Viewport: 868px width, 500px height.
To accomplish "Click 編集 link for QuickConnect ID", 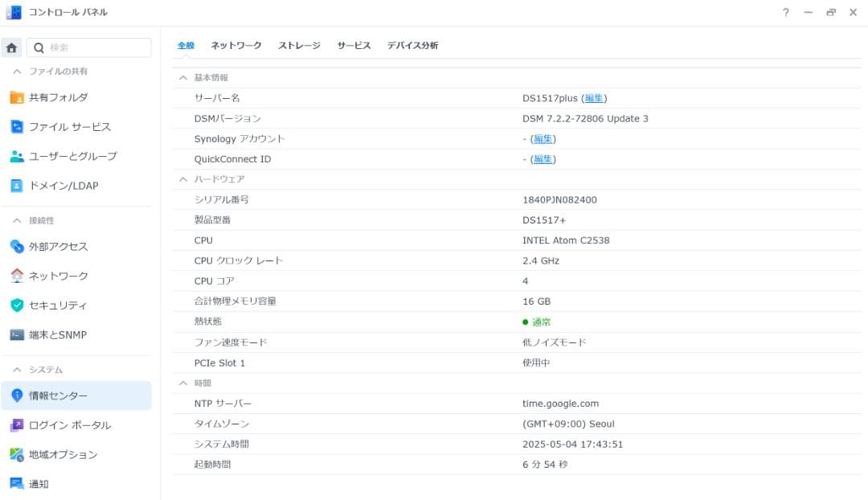I will point(542,159).
